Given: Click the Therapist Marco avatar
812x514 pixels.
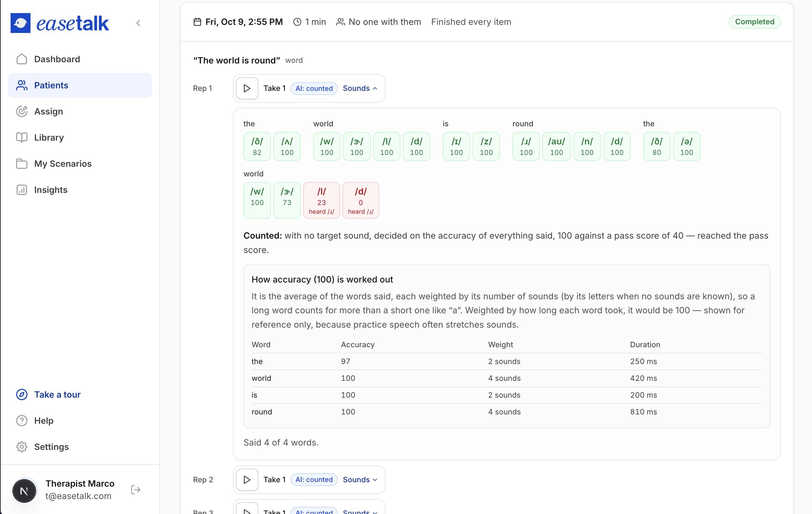Looking at the screenshot, I should pos(24,491).
